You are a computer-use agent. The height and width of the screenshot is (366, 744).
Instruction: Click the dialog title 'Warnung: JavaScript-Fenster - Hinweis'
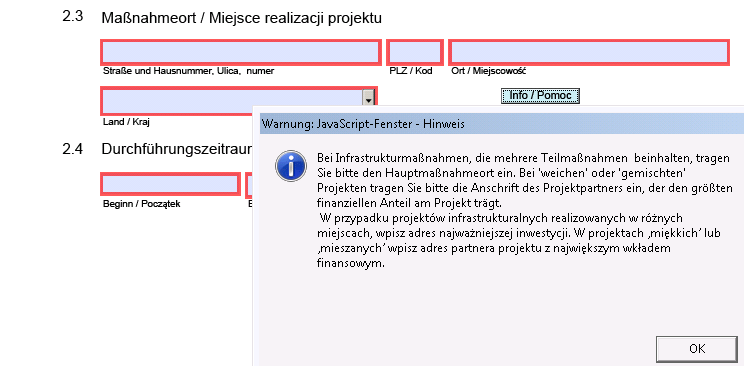363,124
